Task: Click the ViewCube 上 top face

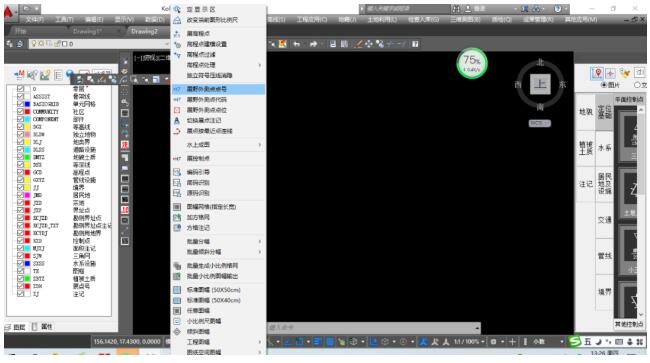Action: click(540, 84)
